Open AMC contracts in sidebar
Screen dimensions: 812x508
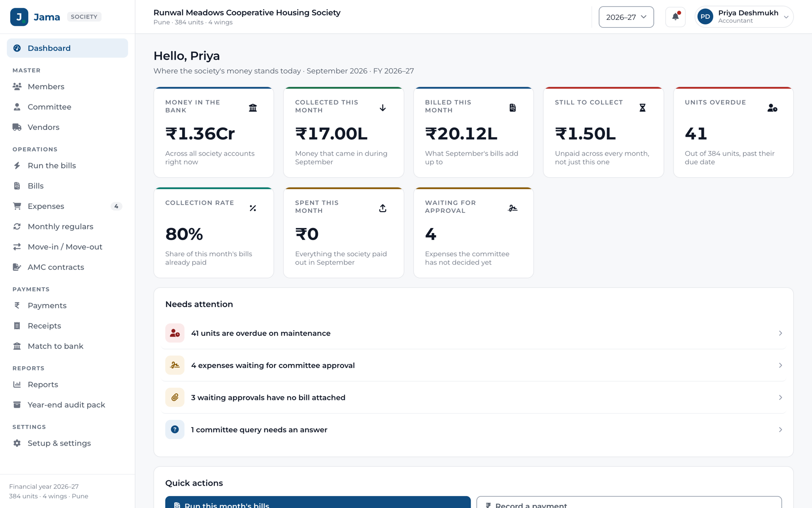pos(67,267)
